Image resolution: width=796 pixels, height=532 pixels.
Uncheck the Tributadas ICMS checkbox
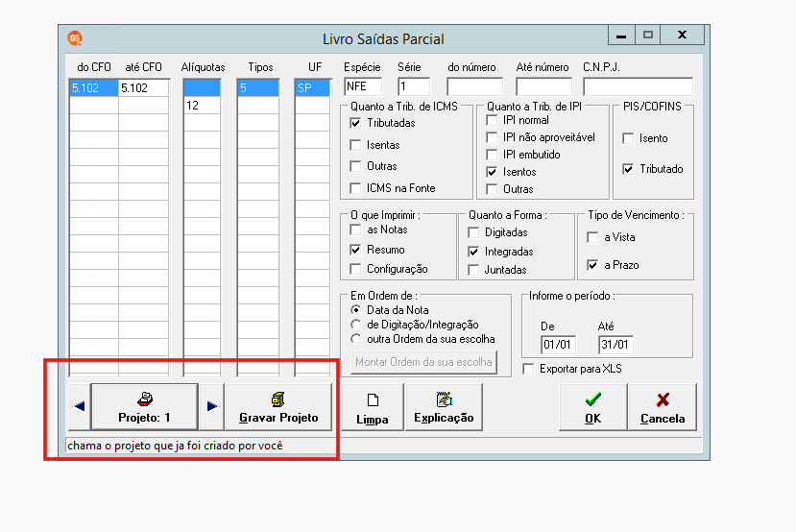[356, 123]
